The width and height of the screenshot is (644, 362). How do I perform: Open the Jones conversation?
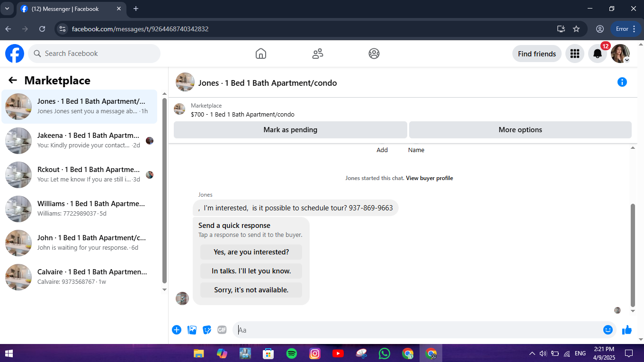[80, 107]
